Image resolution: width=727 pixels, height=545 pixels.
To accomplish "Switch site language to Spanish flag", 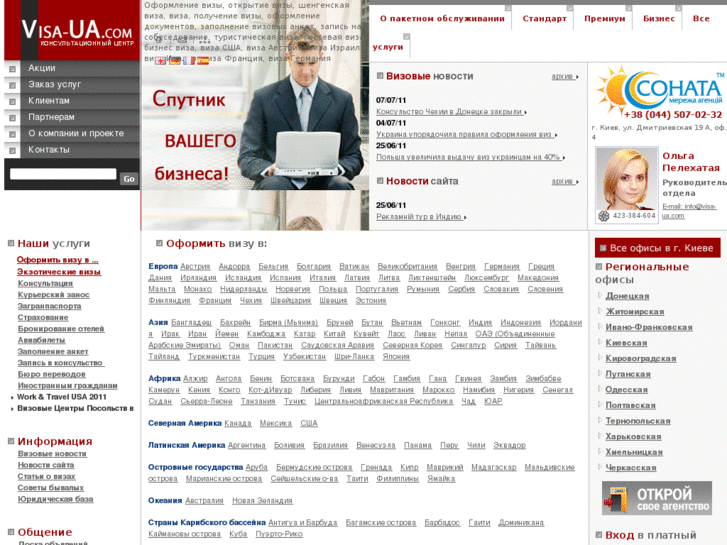I will point(203,61).
